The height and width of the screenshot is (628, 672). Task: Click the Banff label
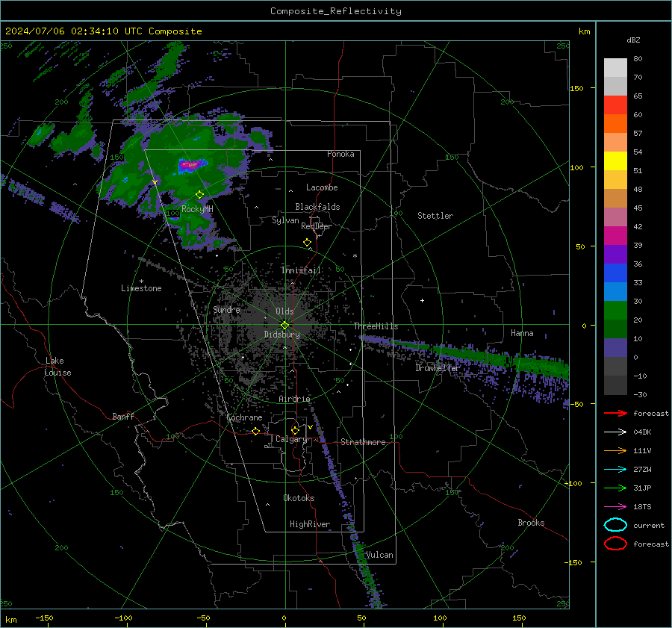(x=123, y=416)
